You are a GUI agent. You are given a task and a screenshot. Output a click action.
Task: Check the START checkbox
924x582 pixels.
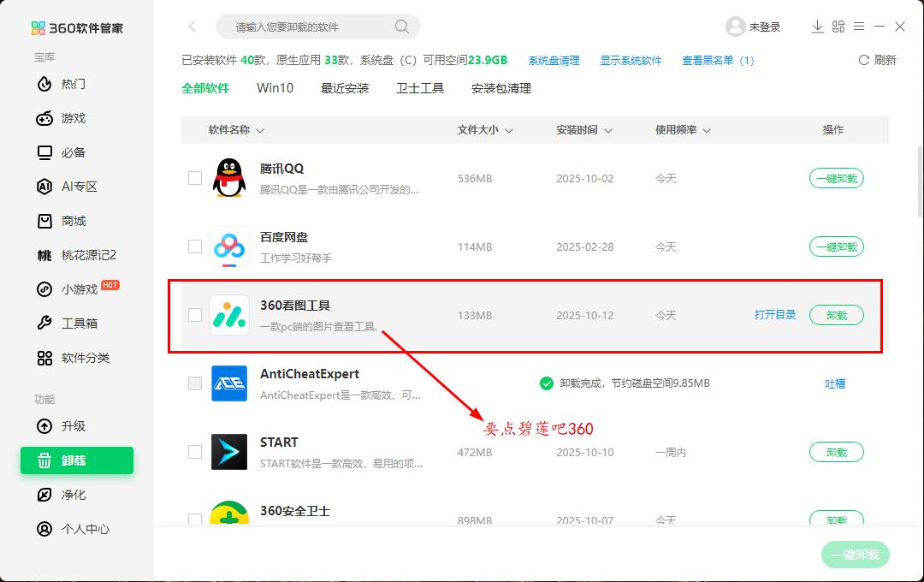(x=195, y=452)
